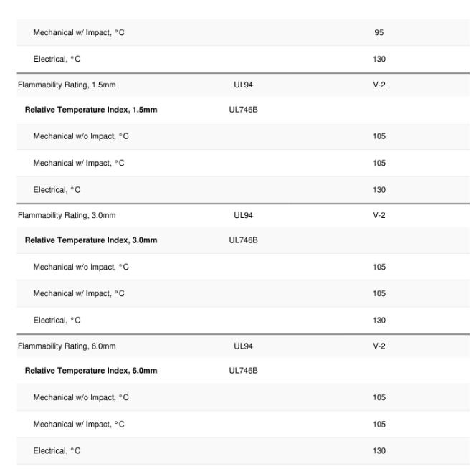Click the Flammability Rating, 1.5mm row label
This screenshot has width=476, height=469.
[67, 85]
